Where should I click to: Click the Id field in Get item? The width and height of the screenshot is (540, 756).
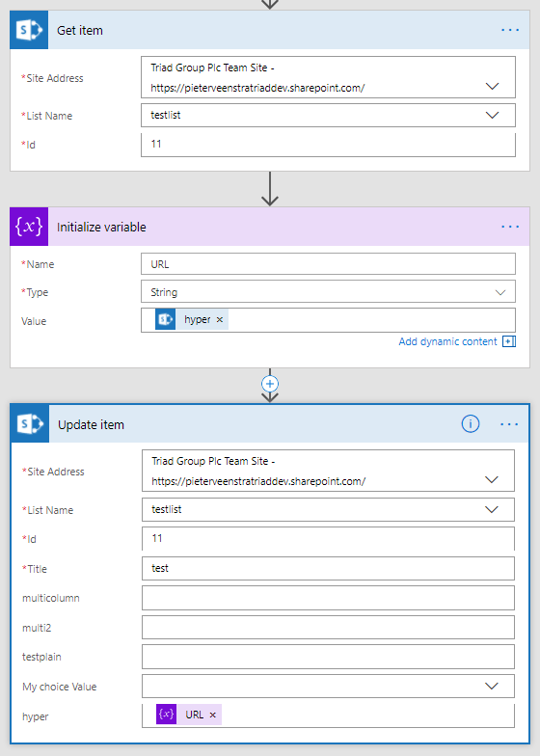[328, 145]
